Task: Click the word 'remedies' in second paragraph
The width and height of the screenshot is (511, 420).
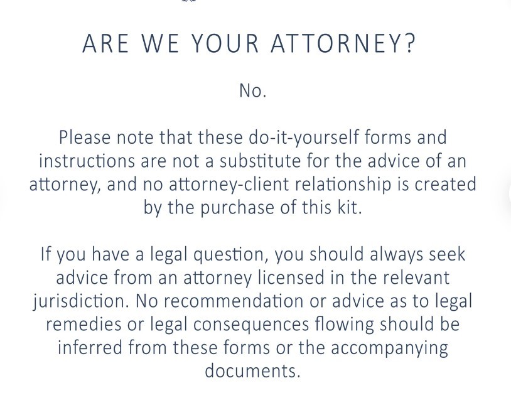Action: [x=83, y=325]
